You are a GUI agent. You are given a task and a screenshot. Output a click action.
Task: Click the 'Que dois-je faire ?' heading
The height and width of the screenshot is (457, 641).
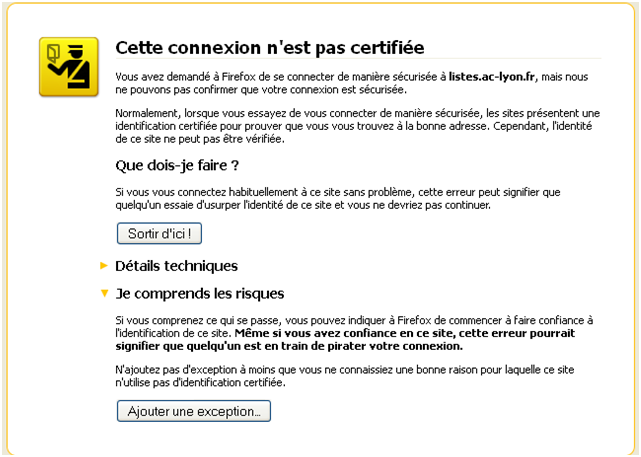[x=178, y=165]
